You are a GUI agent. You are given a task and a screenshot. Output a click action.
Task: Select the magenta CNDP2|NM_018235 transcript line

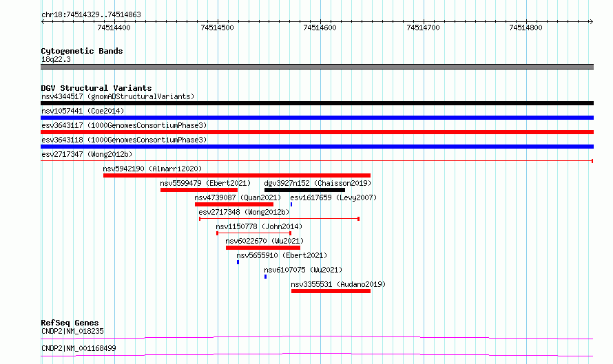tap(317, 337)
